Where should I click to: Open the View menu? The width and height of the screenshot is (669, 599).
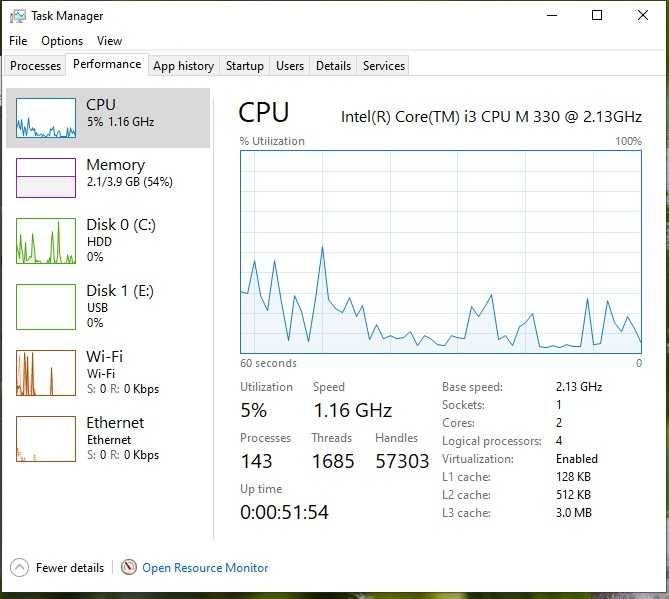point(109,41)
